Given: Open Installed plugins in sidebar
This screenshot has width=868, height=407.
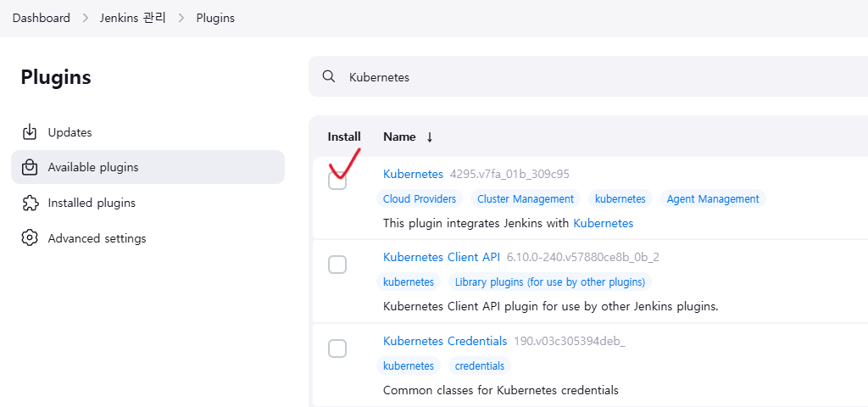Looking at the screenshot, I should tap(147, 203).
